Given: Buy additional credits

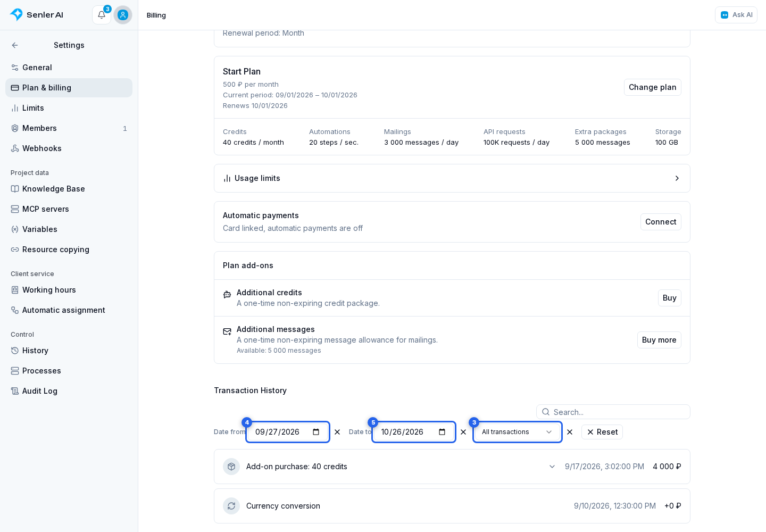Looking at the screenshot, I should pyautogui.click(x=669, y=298).
